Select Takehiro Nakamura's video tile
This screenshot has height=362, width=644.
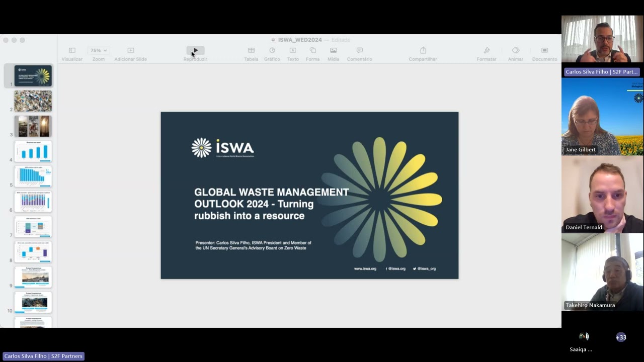(602, 272)
